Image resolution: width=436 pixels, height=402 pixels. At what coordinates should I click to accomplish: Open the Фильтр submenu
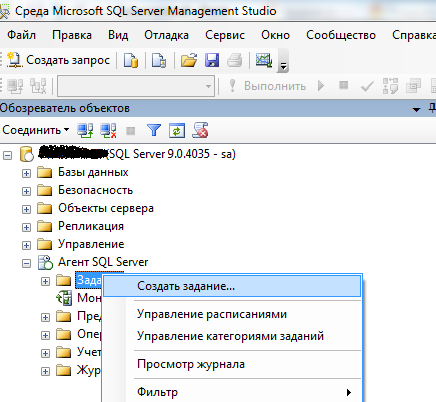click(x=232, y=392)
